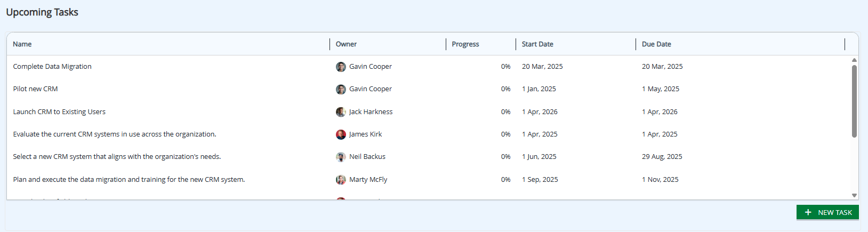Click James Kirk's avatar icon
Viewport: 868px width, 232px height.
[341, 134]
